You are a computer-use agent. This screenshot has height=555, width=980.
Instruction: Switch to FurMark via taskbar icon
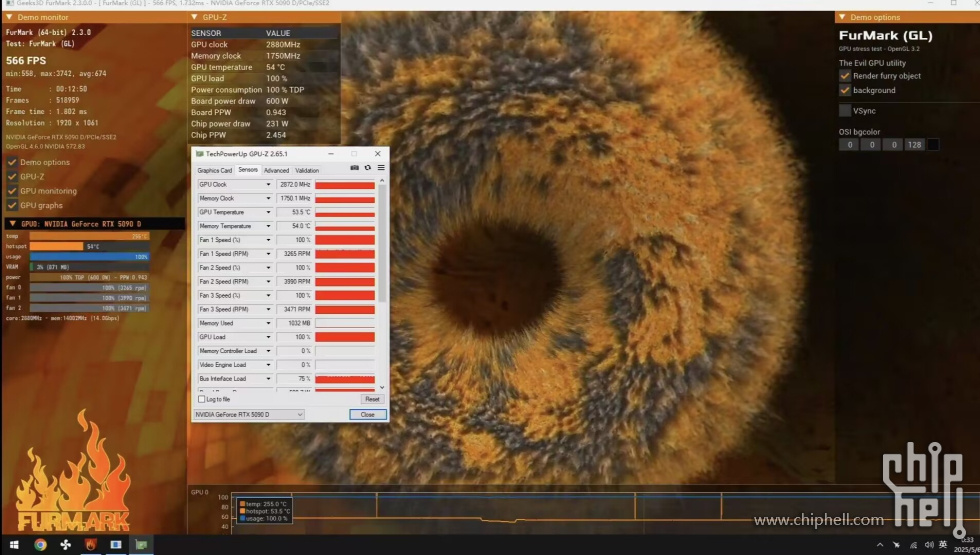[x=91, y=544]
